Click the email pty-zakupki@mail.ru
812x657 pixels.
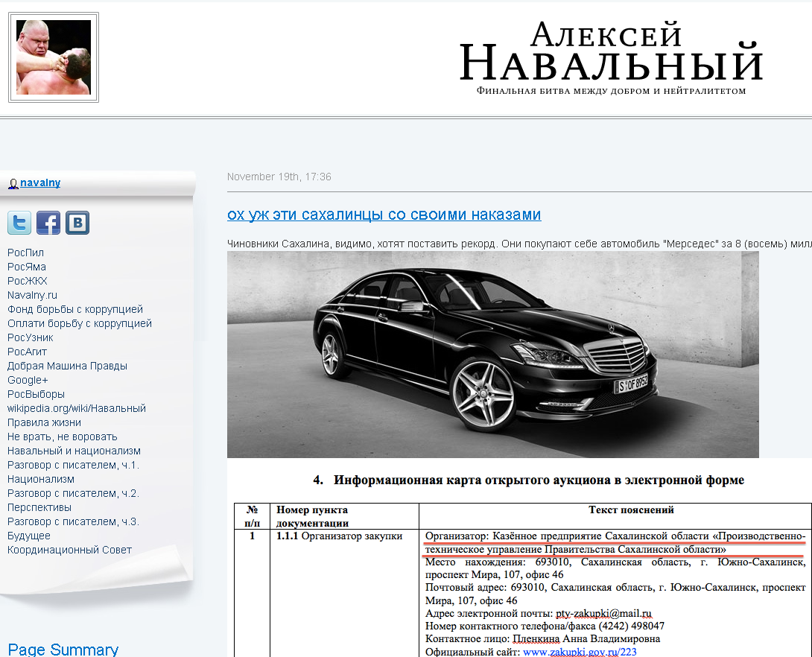(x=604, y=614)
